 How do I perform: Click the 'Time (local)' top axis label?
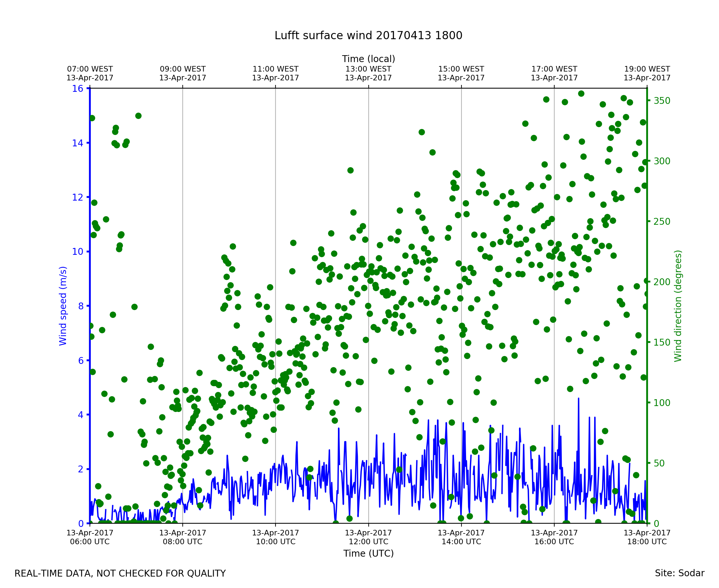click(x=368, y=59)
